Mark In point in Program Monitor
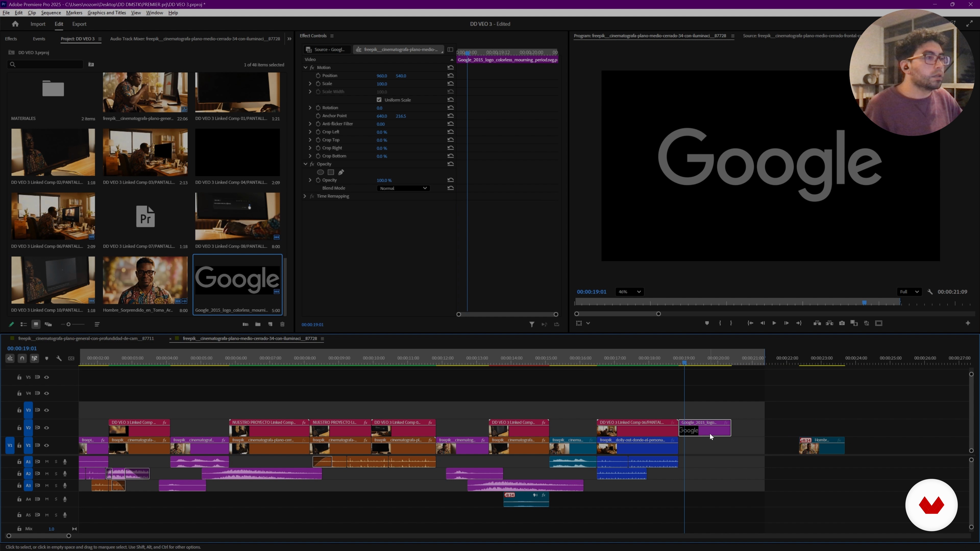The image size is (980, 551). (x=720, y=323)
